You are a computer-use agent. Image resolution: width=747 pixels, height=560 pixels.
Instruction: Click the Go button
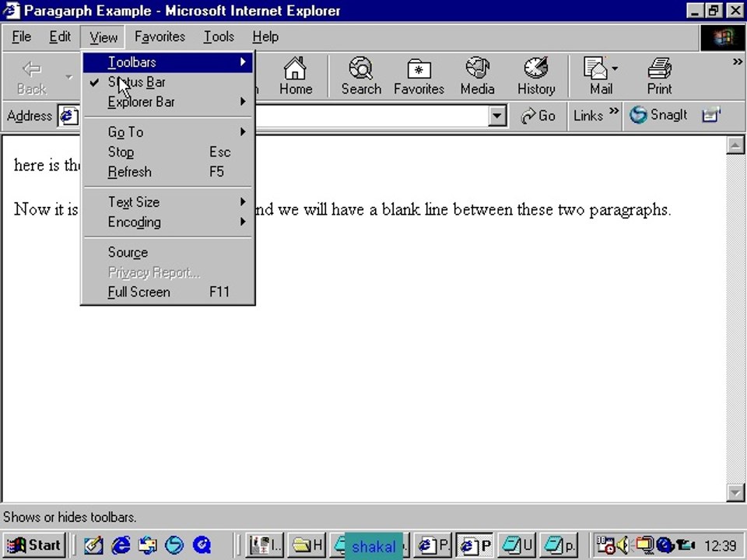(538, 116)
